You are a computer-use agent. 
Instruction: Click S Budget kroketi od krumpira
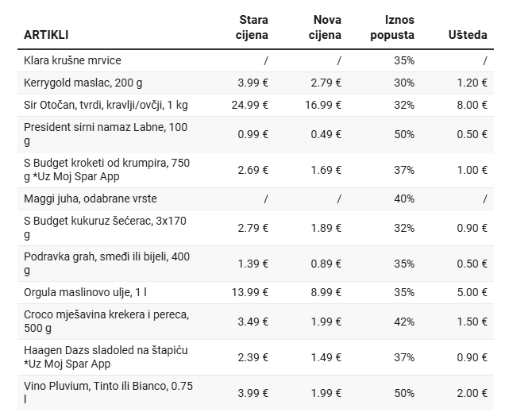pos(106,169)
